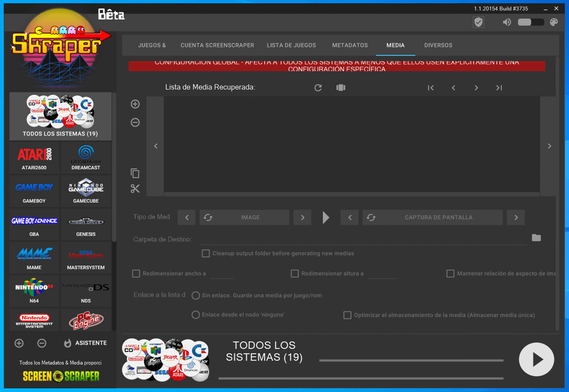Open the JUEGOS & tab

tap(152, 45)
